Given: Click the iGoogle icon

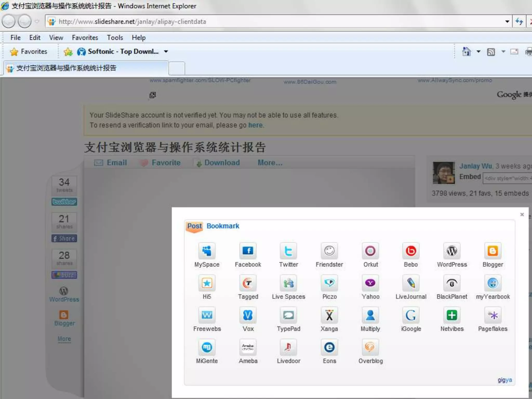Looking at the screenshot, I should pyautogui.click(x=411, y=315).
